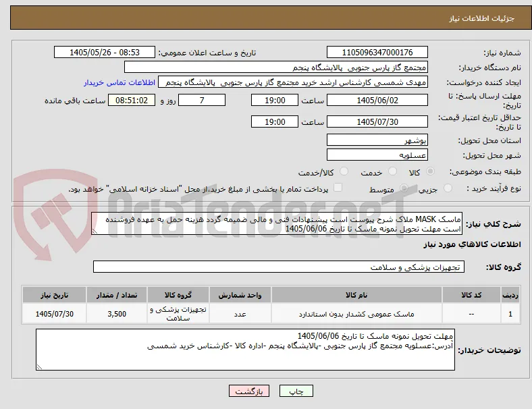Screen dimensions: 532x409
Task: Click the واحد شمارش column header
Action: pos(240,295)
